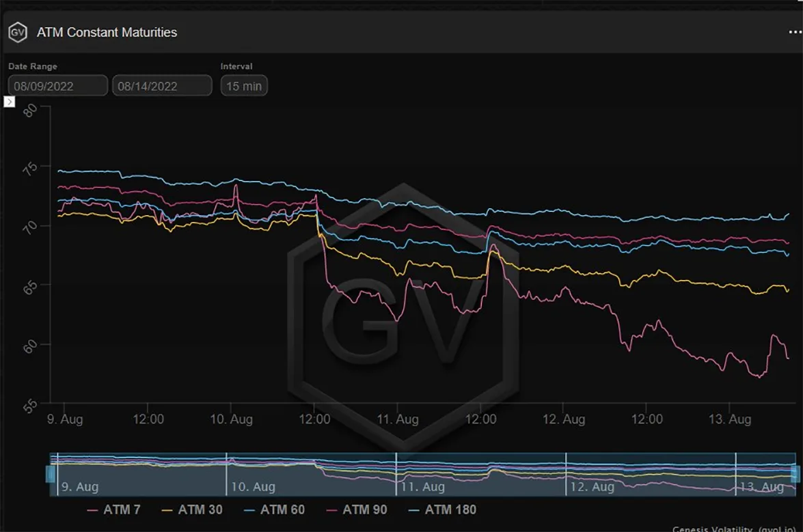
Task: Grab the left navigator range handle
Action: point(50,474)
